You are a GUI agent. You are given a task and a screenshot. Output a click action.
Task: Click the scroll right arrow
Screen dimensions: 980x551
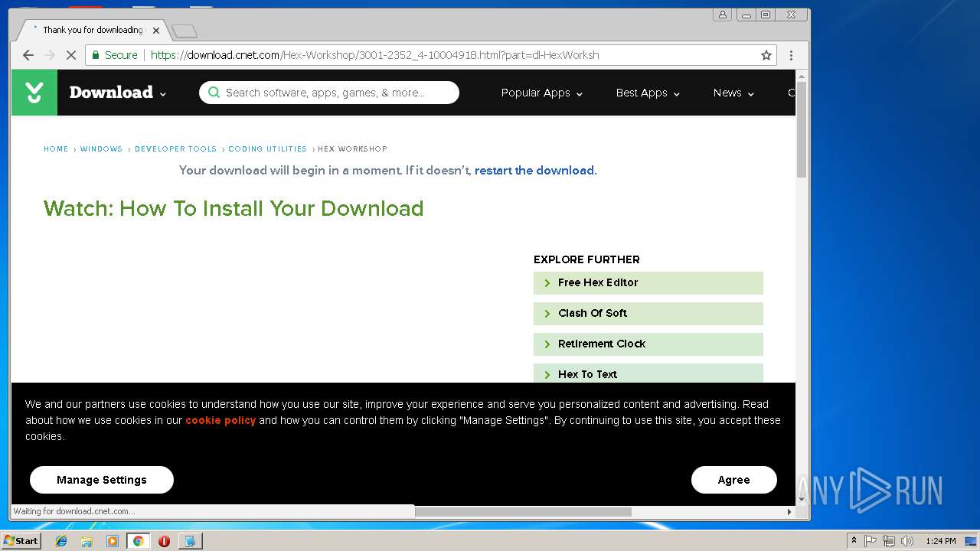click(789, 511)
